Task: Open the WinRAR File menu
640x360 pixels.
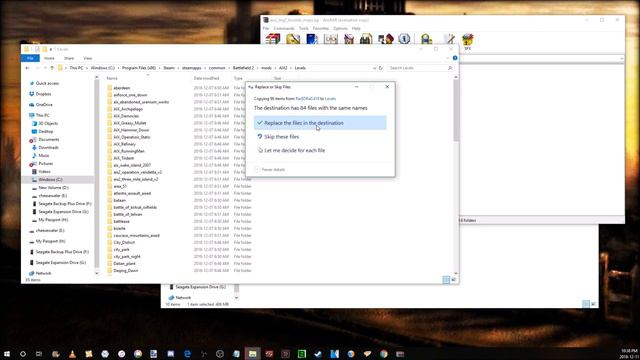Action: [x=266, y=28]
